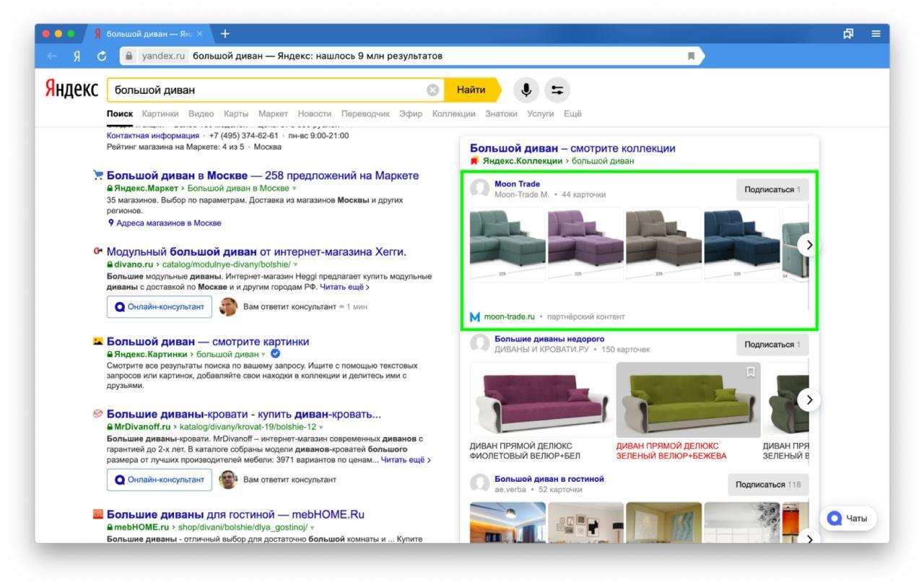
Task: Click the moon-trade.ru M logo
Action: coord(475,316)
